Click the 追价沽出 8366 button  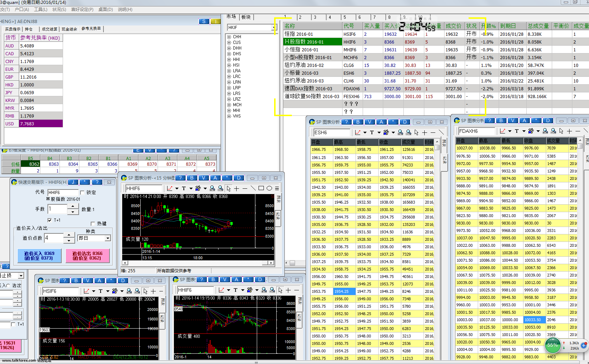(87, 256)
